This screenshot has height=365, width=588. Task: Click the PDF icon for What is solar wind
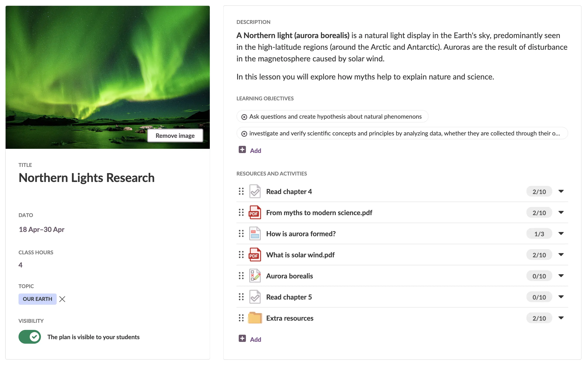[x=255, y=255]
